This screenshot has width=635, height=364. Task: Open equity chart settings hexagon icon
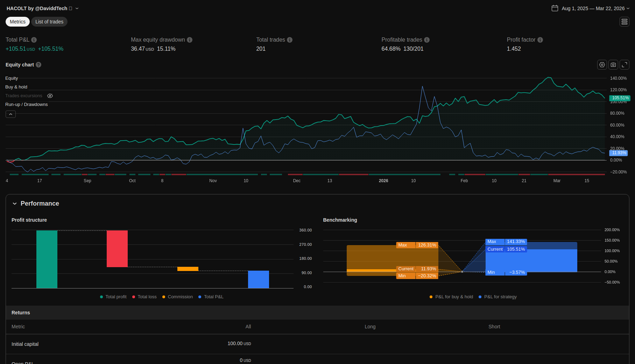click(602, 65)
